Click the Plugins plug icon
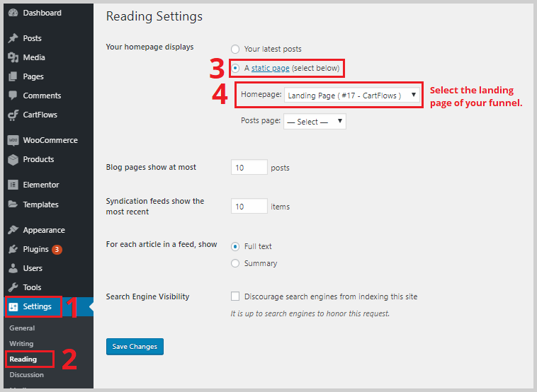The width and height of the screenshot is (537, 392). point(13,249)
